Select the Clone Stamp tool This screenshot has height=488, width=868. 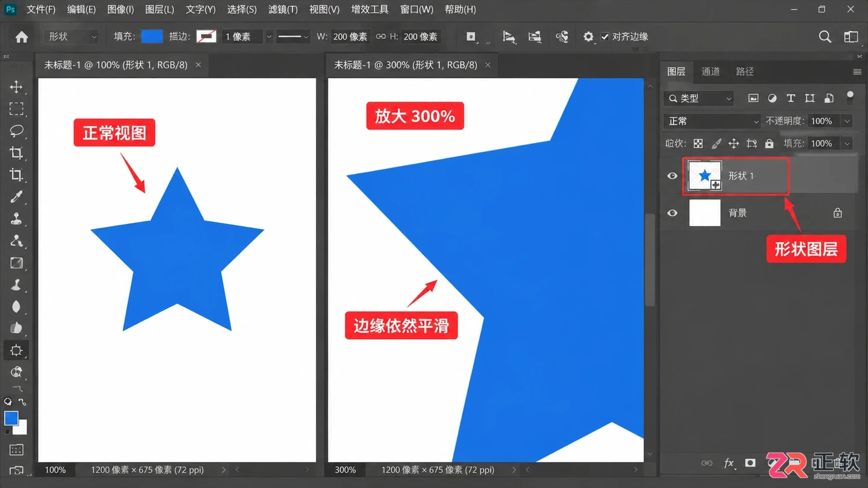click(16, 219)
